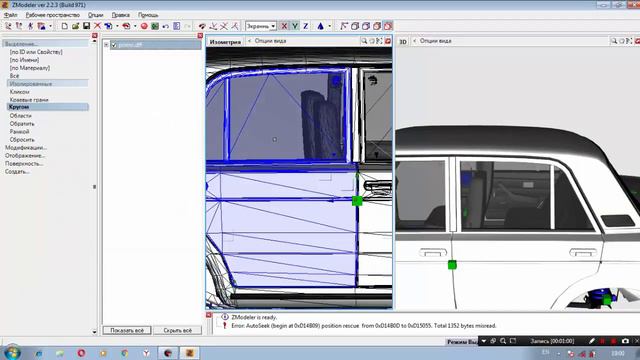Viewport: 640px width, 360px height.
Task: Select the Рамкой selection option
Action: 20,131
